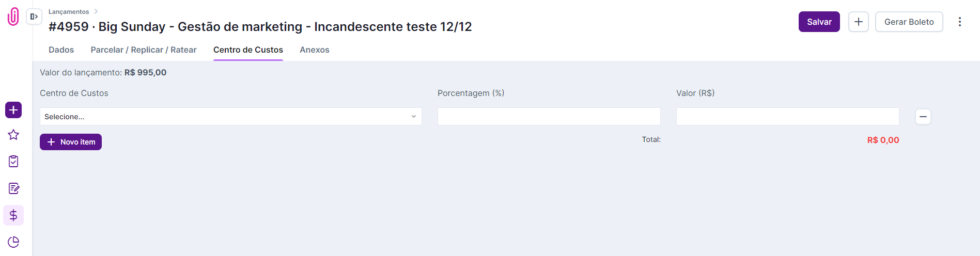
Task: Open favorites star icon in sidebar
Action: [13, 135]
